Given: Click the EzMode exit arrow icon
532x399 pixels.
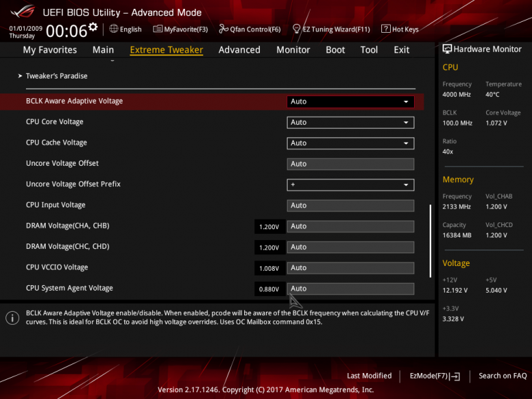Looking at the screenshot, I should (x=456, y=376).
